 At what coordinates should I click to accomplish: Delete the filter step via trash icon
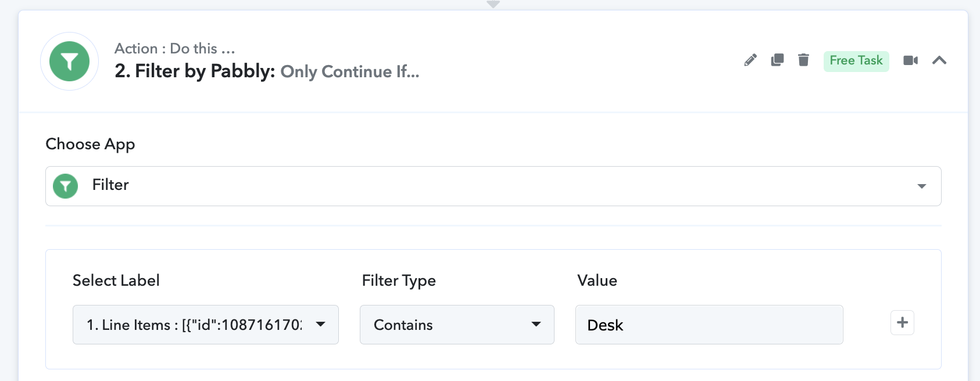[803, 60]
